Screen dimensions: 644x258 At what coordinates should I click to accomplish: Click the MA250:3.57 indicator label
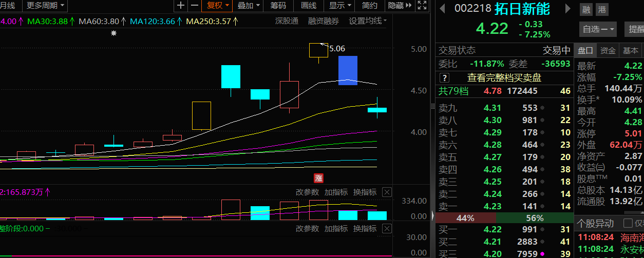(212, 22)
